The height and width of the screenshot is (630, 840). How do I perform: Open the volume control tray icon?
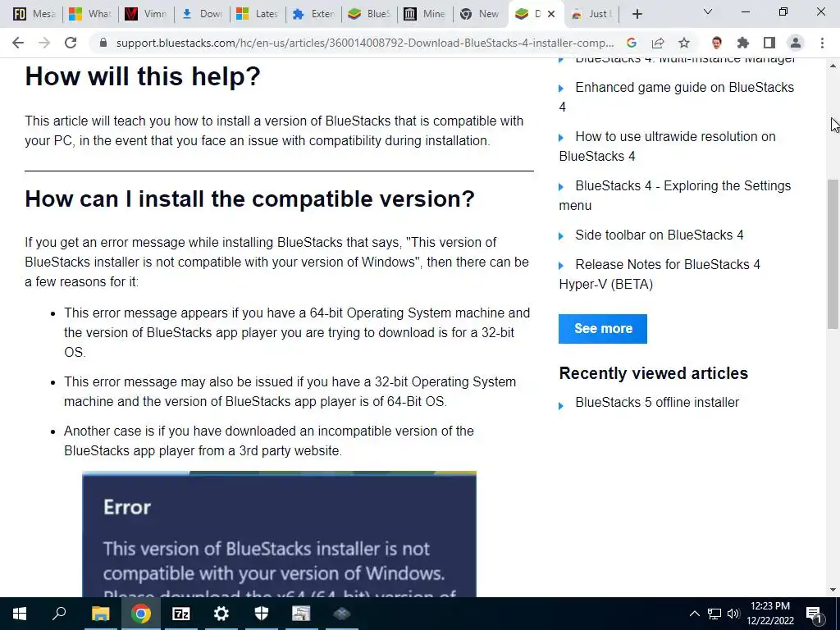[733, 614]
